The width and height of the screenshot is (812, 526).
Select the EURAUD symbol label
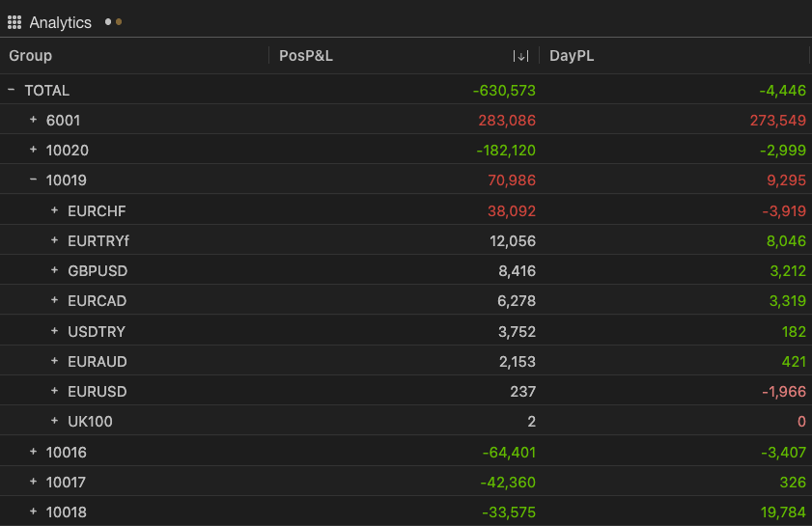point(98,362)
